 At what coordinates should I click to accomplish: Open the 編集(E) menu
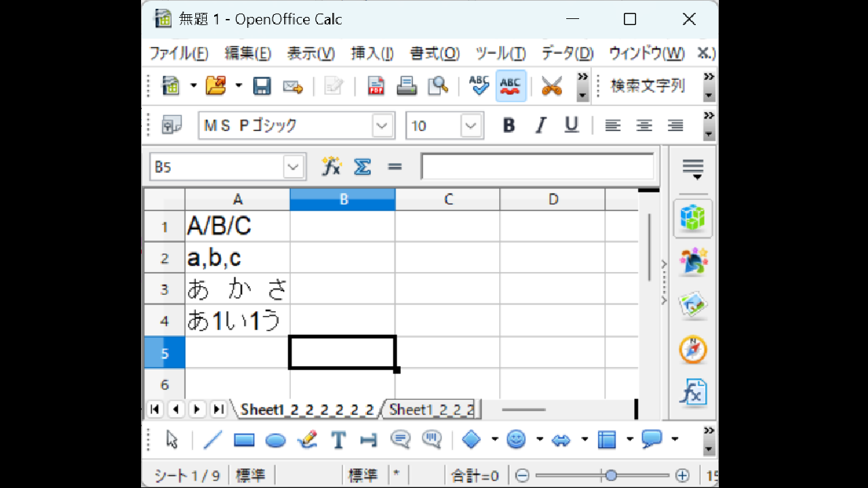248,54
